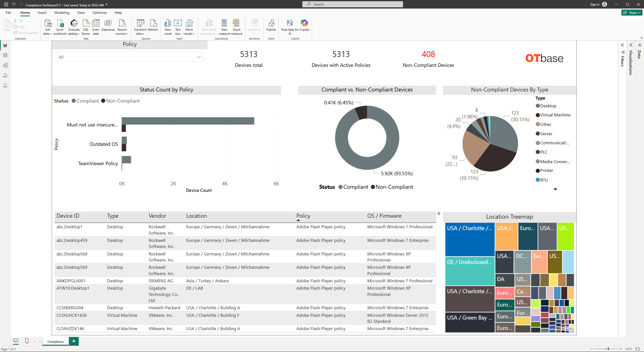The width and height of the screenshot is (644, 352).
Task: Add a new page with the plus button
Action: (x=74, y=341)
